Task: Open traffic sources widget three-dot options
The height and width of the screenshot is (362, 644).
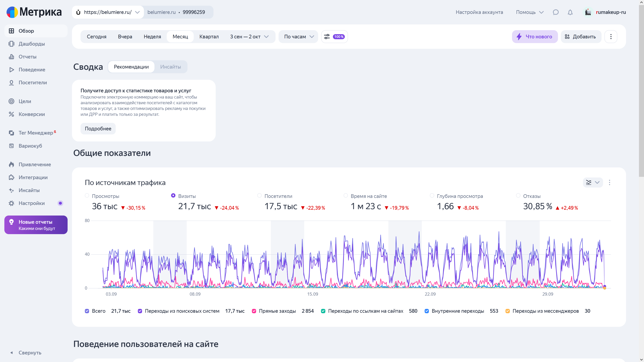Action: (x=609, y=182)
